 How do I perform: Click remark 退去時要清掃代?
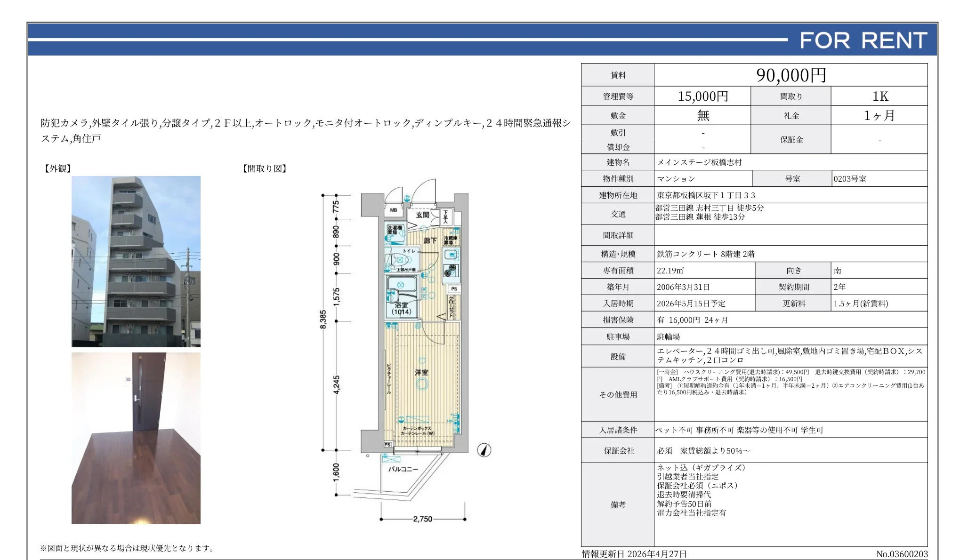684,495
